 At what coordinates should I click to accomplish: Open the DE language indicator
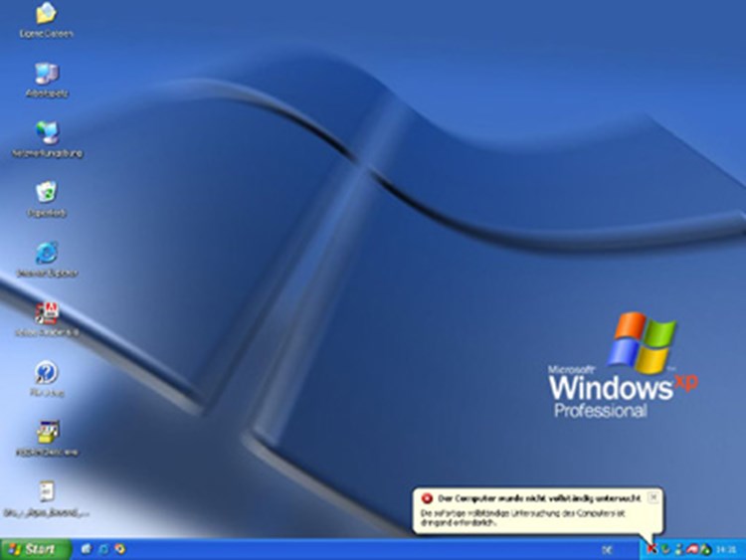click(607, 550)
